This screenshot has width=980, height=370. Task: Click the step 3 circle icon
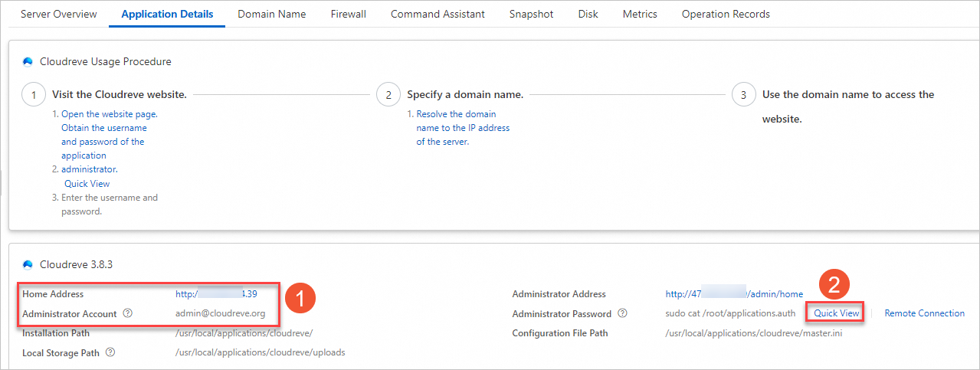743,95
